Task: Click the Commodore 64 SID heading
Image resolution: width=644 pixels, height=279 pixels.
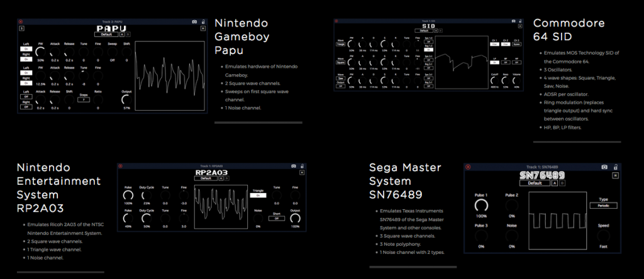Action: pos(569,30)
